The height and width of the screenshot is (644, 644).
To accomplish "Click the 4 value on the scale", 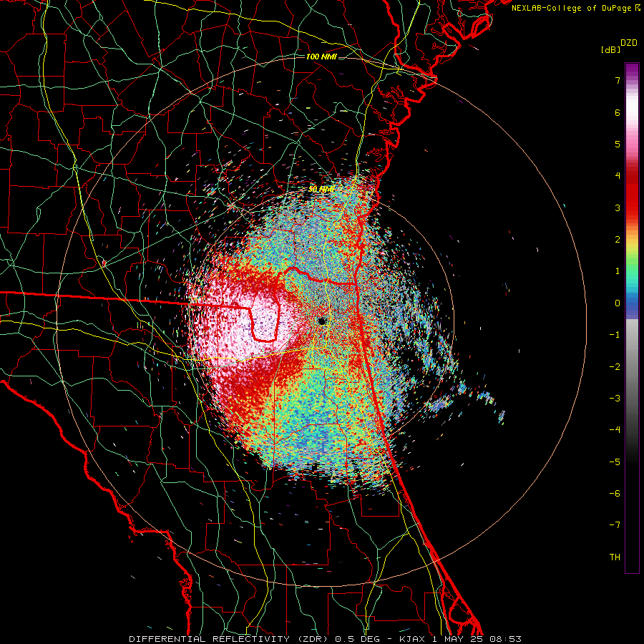I will point(618,176).
